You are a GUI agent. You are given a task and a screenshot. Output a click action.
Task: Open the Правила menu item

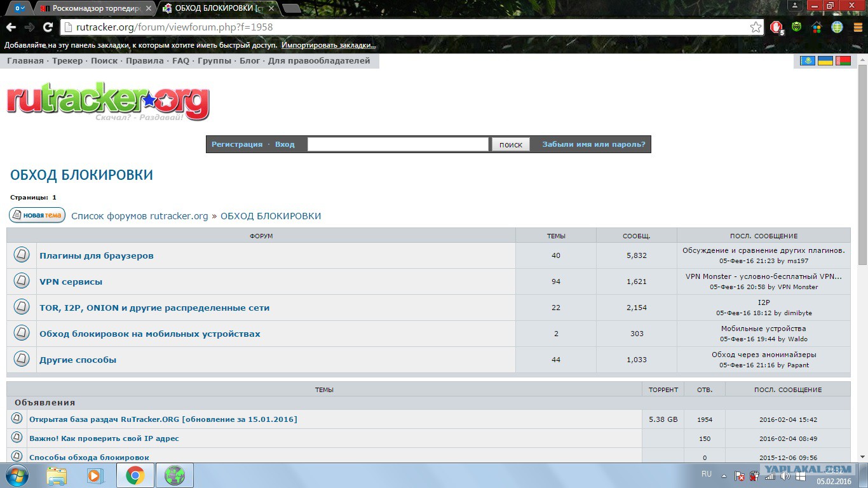pyautogui.click(x=145, y=61)
